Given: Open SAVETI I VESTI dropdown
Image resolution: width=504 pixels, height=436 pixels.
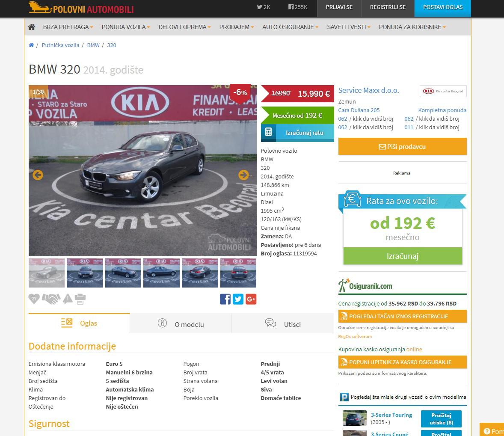Looking at the screenshot, I should coord(349,27).
